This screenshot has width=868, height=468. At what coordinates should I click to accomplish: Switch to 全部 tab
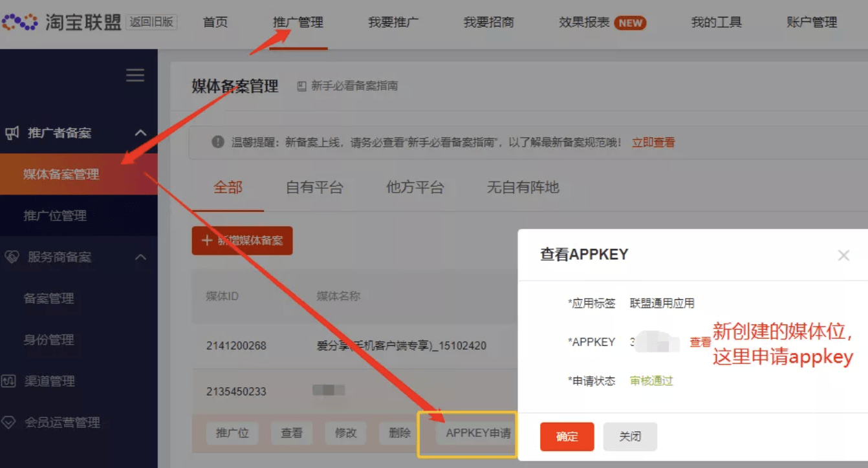228,188
